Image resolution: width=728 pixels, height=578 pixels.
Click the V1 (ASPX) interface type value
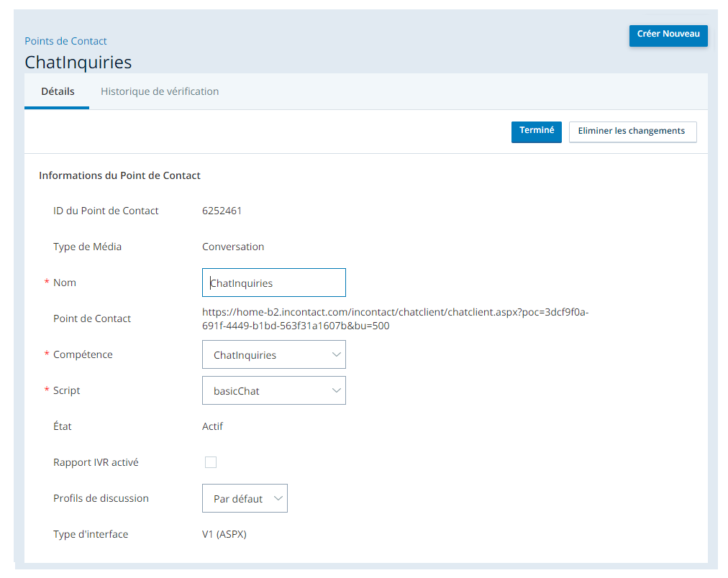(224, 534)
